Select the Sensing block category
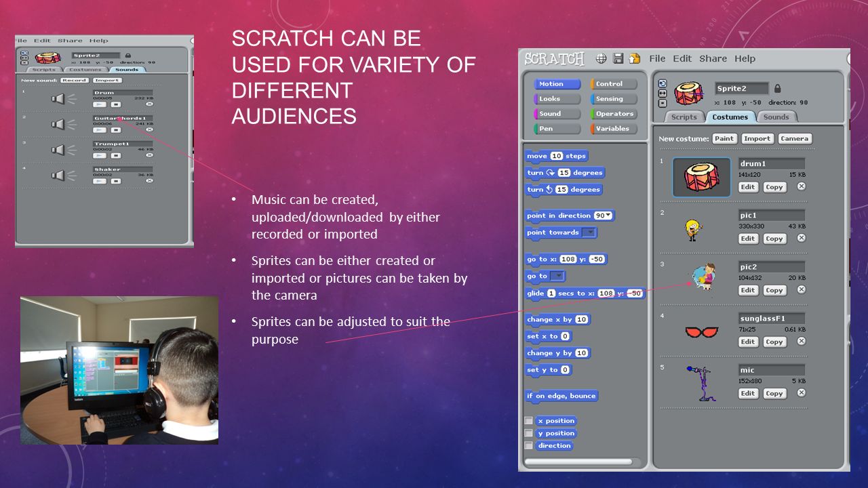 point(614,99)
